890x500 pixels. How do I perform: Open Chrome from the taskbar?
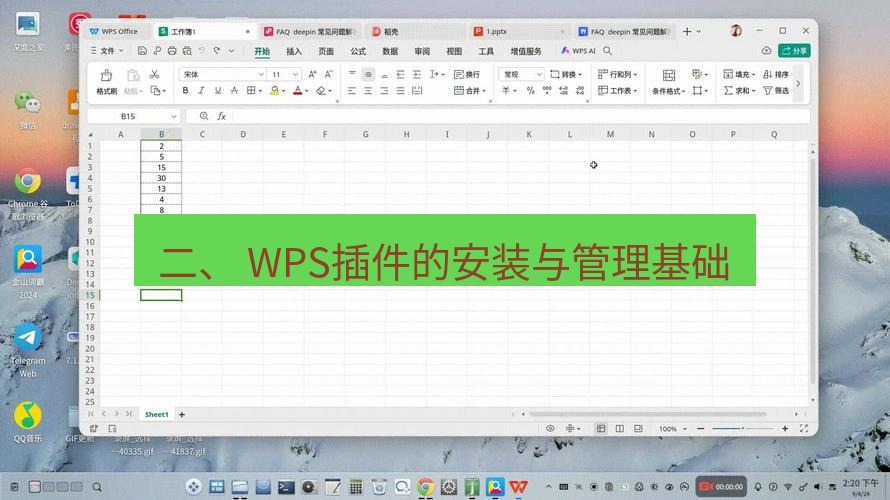pyautogui.click(x=425, y=486)
